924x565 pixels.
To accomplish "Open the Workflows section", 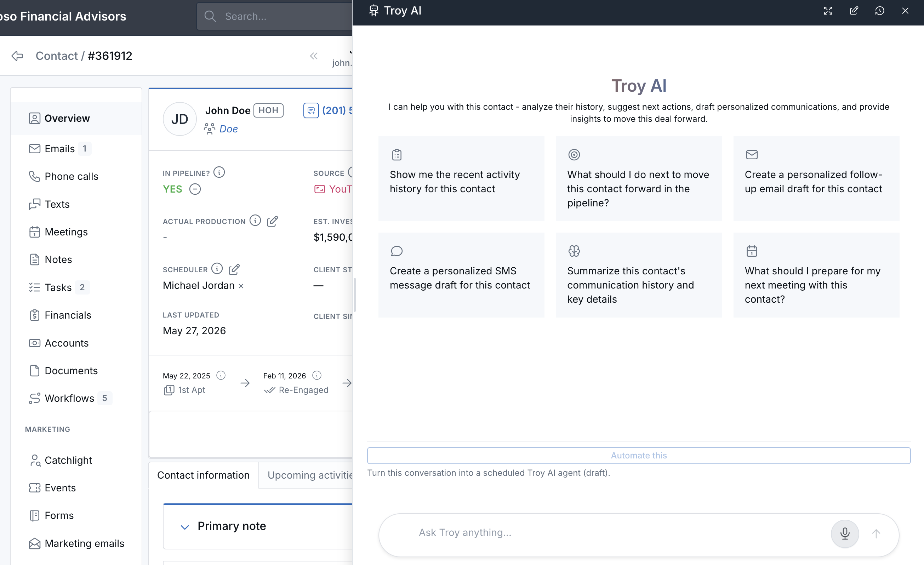I will [x=76, y=398].
